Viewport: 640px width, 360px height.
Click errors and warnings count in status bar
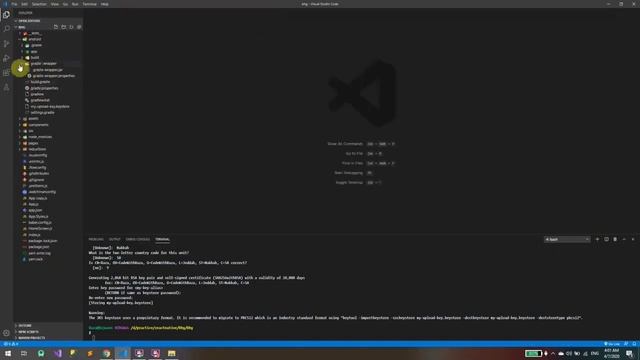[11, 344]
